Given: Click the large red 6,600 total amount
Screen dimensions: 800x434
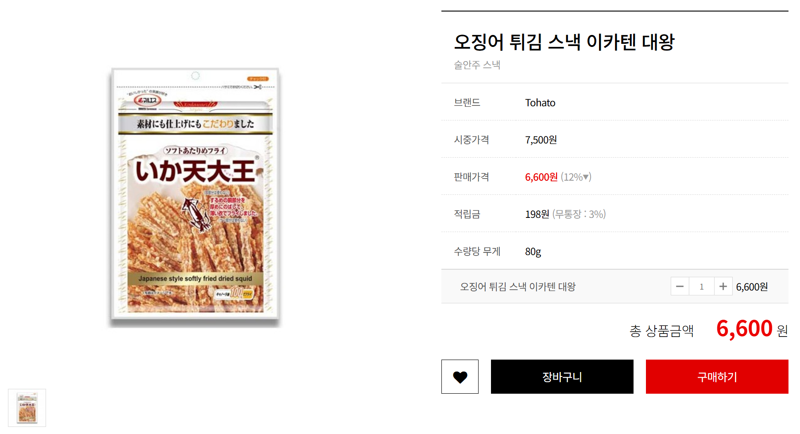Looking at the screenshot, I should tap(744, 328).
